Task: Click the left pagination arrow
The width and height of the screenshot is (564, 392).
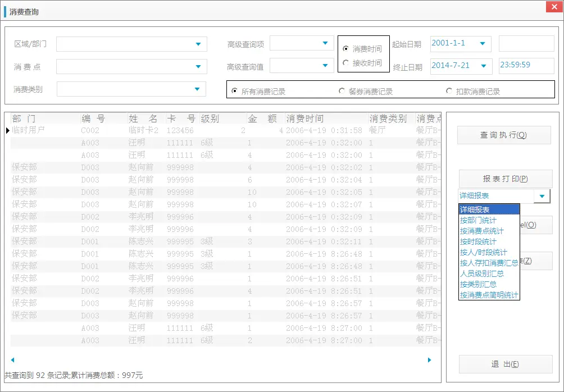Action: (12, 360)
